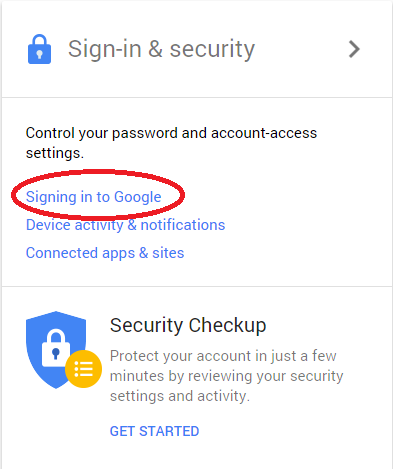Screen dimensions: 393x469
Task: Go to Connected apps & sites
Action: (x=105, y=253)
